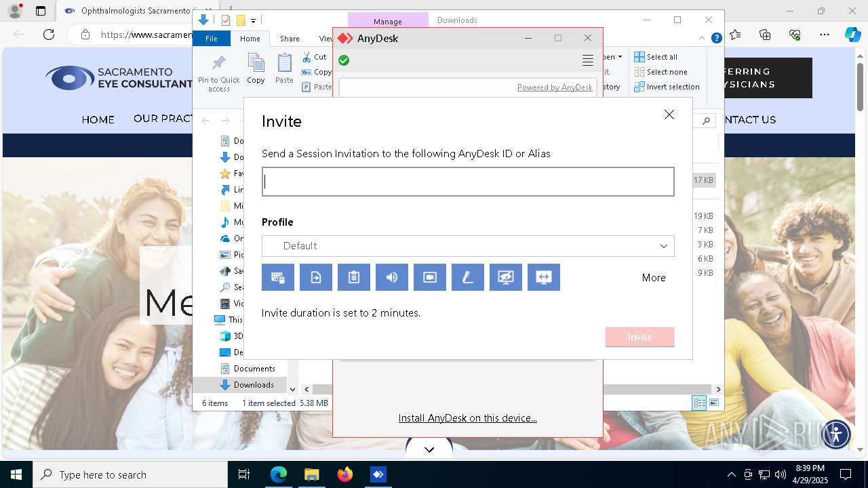Open AnyDesk taskbar icon
Screen dimensions: 868x488
pos(378,474)
